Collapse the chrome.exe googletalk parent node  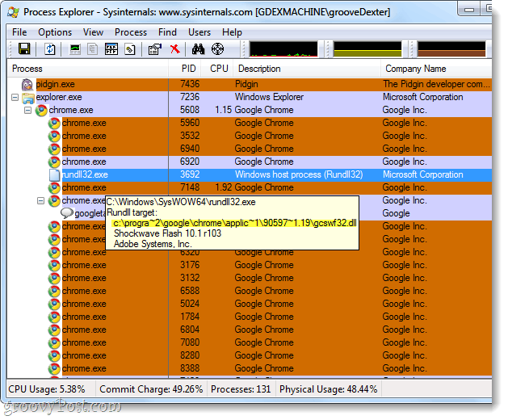coord(40,200)
